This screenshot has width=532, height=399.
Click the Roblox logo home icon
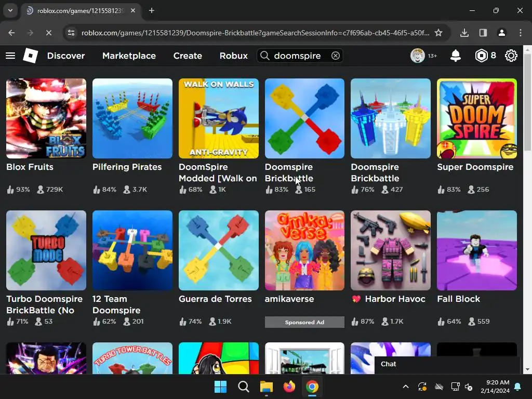pyautogui.click(x=30, y=56)
